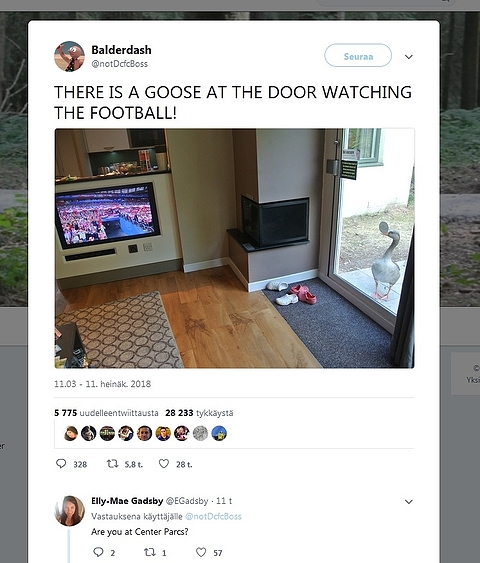This screenshot has height=563, width=480.
Task: View the 5 775 uudelleentwiittausta list
Action: click(106, 413)
